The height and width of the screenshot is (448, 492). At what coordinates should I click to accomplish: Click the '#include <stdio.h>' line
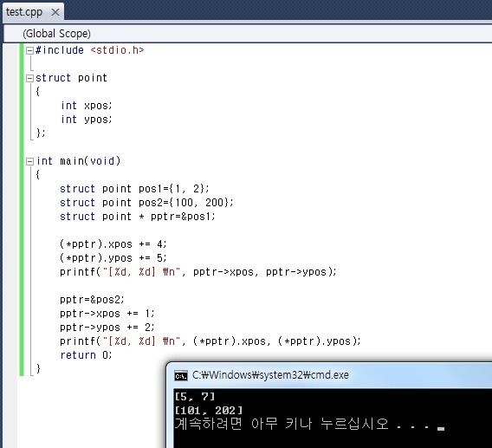click(x=90, y=50)
